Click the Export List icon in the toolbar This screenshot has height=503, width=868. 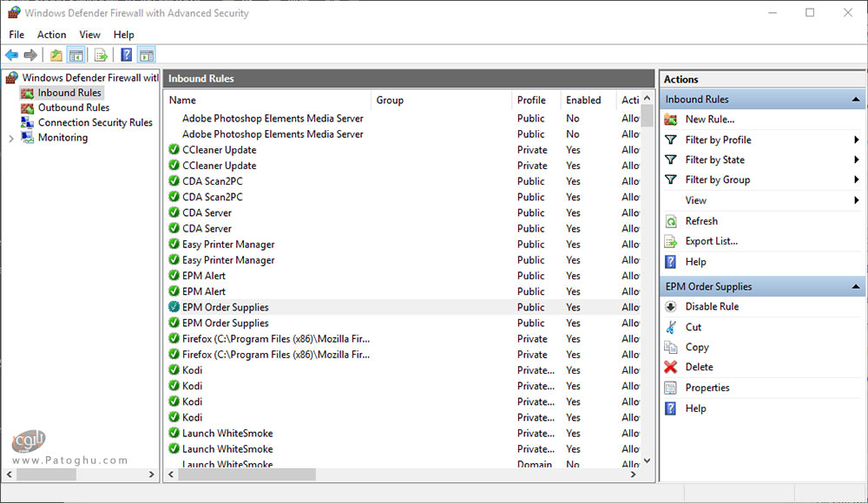click(101, 55)
